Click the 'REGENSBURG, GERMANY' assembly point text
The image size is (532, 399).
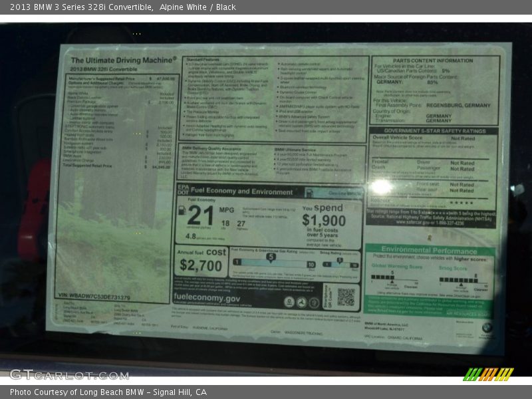[458, 105]
